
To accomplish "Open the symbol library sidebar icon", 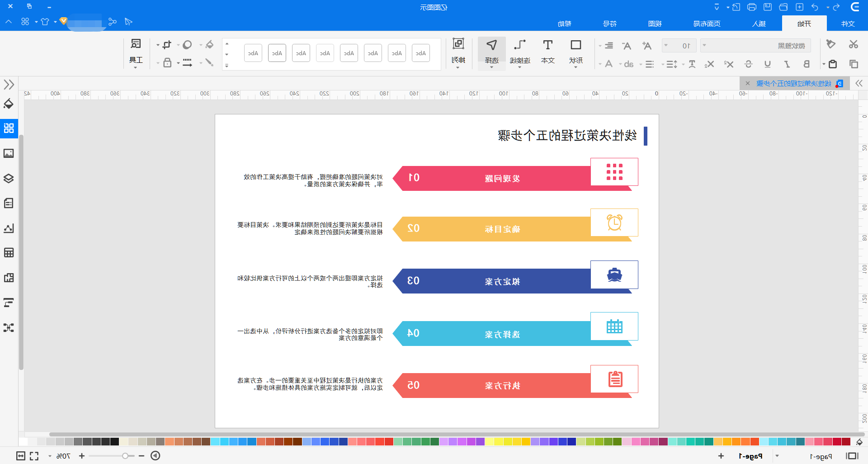I will point(9,128).
